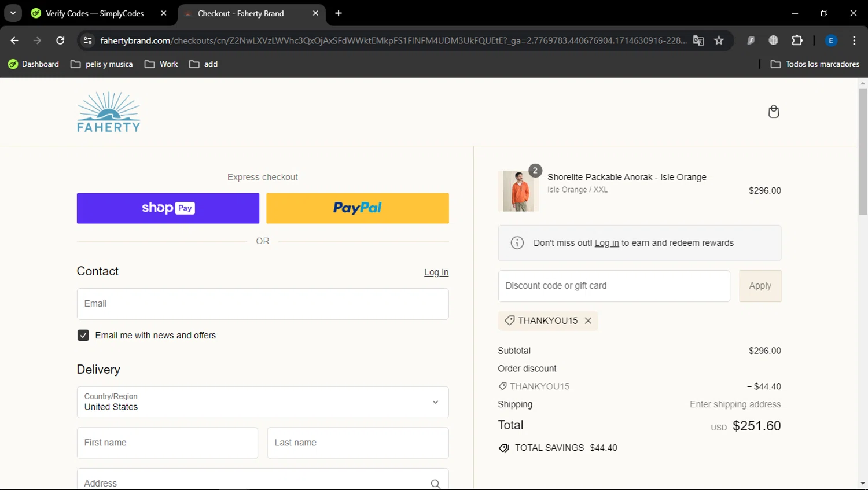Click the globe extension icon in the toolbar
Viewport: 868px width, 490px height.
773,40
